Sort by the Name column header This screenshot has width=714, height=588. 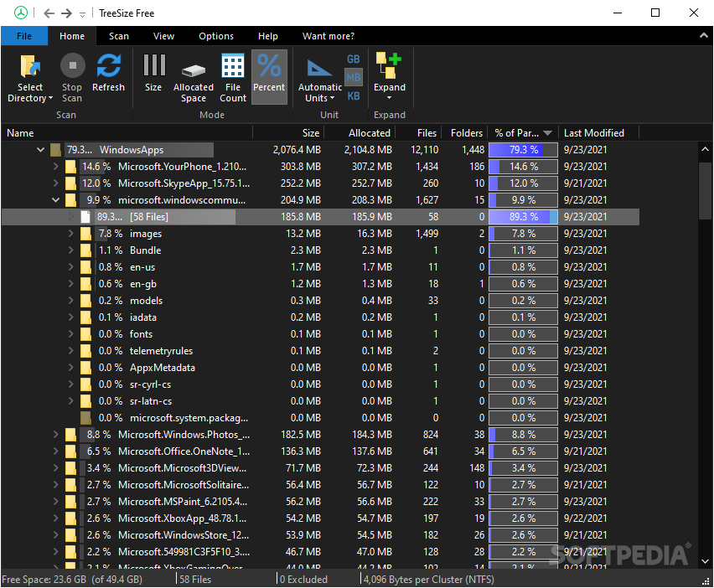pos(127,133)
